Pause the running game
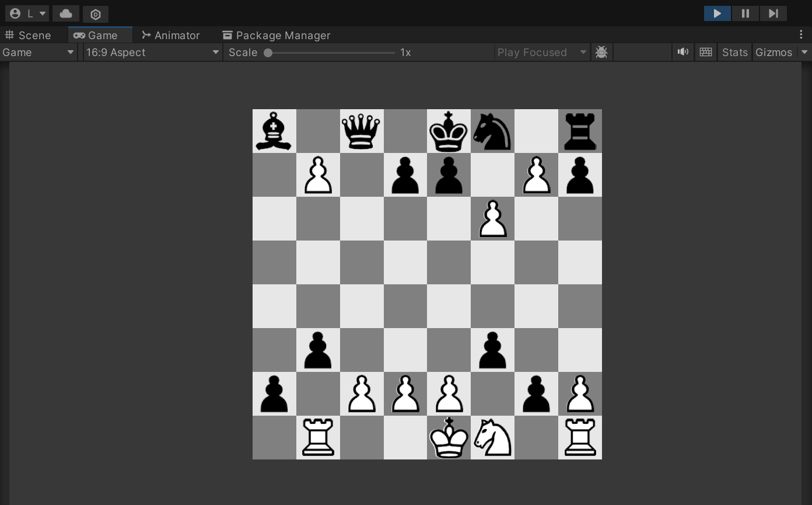Image resolution: width=812 pixels, height=505 pixels. click(x=745, y=13)
